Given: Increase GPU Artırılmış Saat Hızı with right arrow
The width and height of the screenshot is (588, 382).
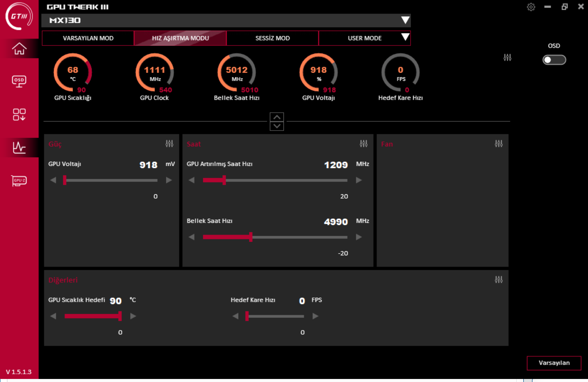Looking at the screenshot, I should pos(359,180).
